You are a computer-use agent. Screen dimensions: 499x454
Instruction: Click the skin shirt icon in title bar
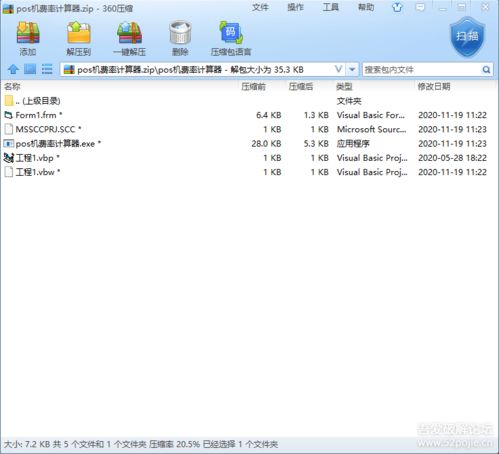pyautogui.click(x=397, y=7)
